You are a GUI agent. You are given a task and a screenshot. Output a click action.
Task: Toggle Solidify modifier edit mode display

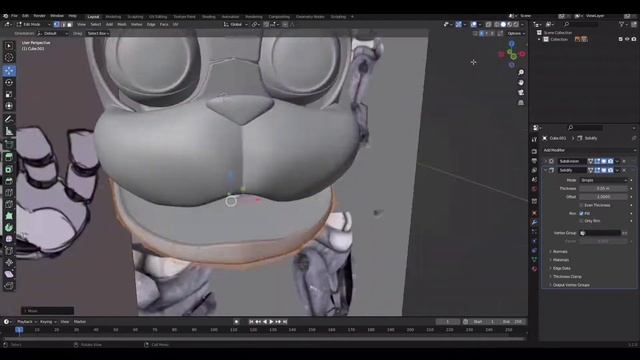tap(597, 170)
